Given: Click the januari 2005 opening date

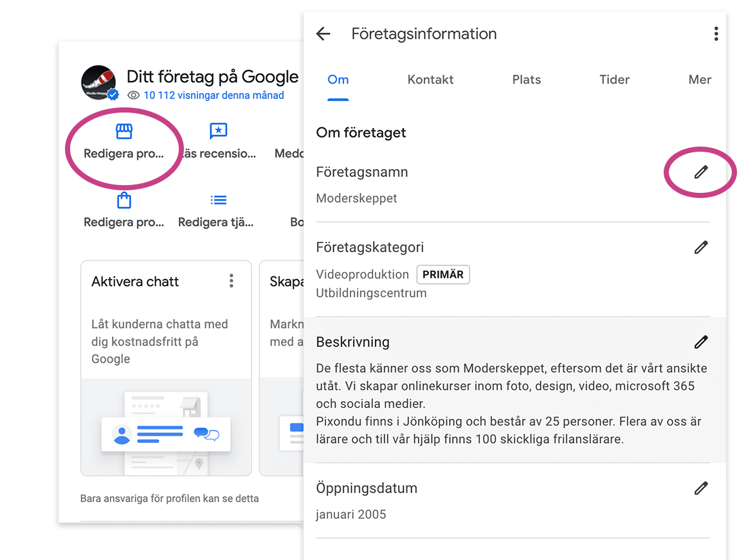Looking at the screenshot, I should click(x=350, y=514).
